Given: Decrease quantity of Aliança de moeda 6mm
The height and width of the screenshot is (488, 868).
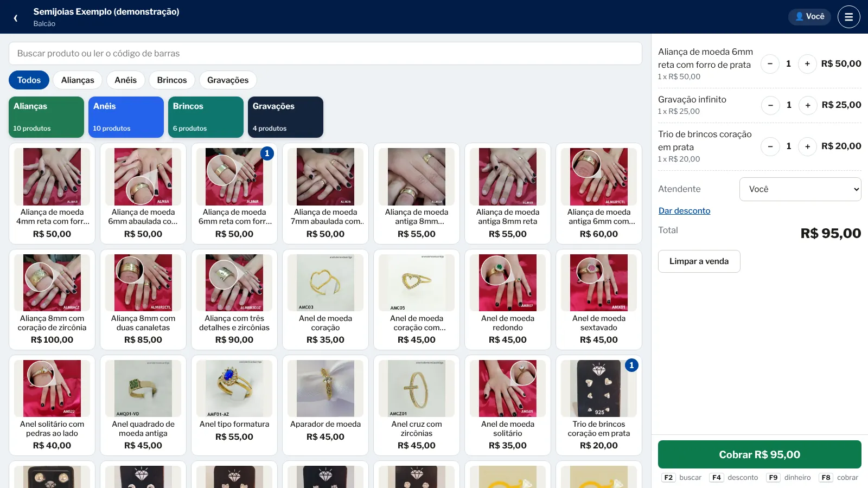Looking at the screenshot, I should (770, 64).
